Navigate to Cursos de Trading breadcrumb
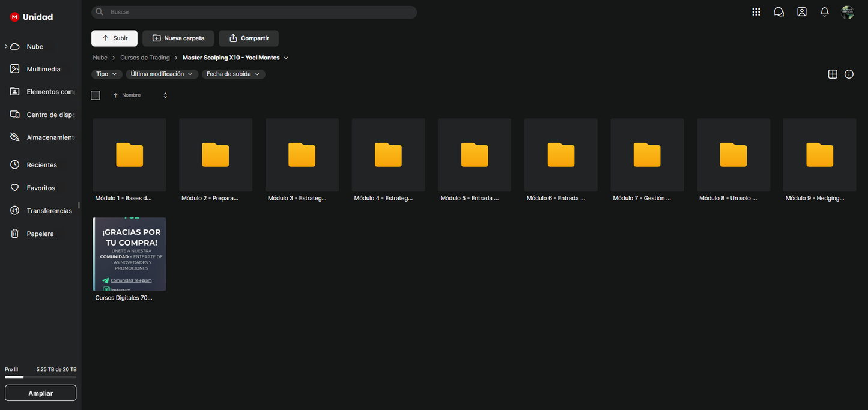 point(145,58)
